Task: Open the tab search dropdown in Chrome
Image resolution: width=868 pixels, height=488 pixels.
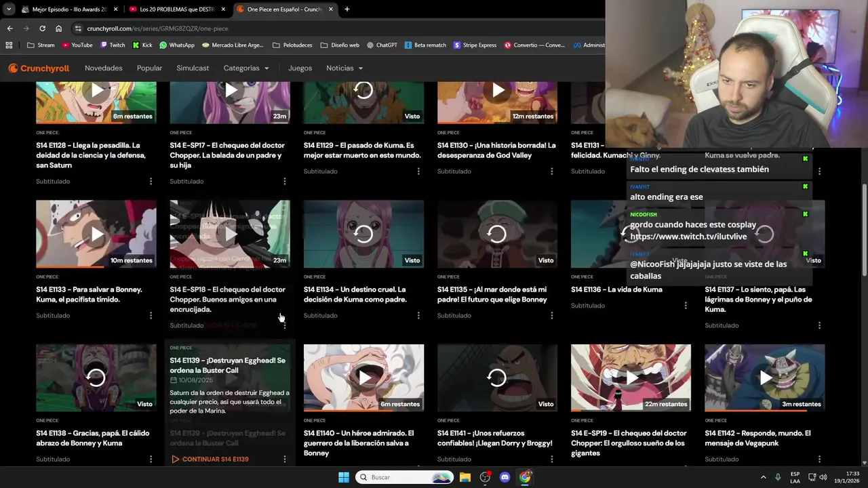Action: 9,9
